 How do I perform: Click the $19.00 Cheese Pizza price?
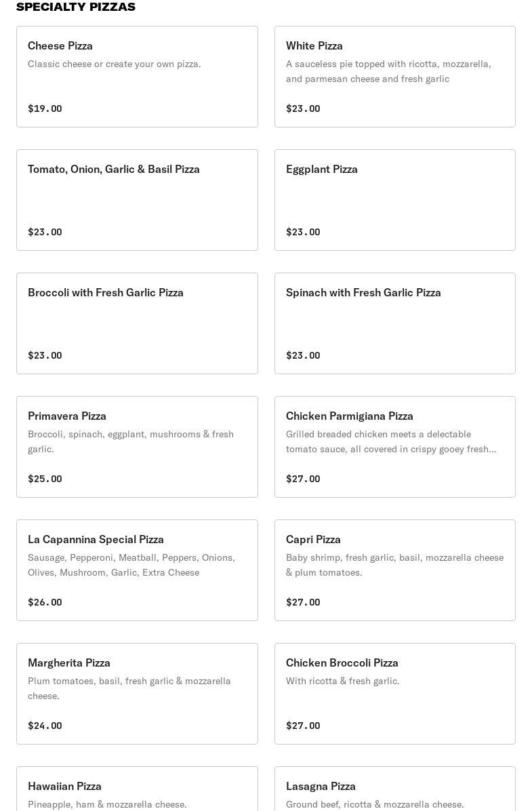pyautogui.click(x=45, y=108)
